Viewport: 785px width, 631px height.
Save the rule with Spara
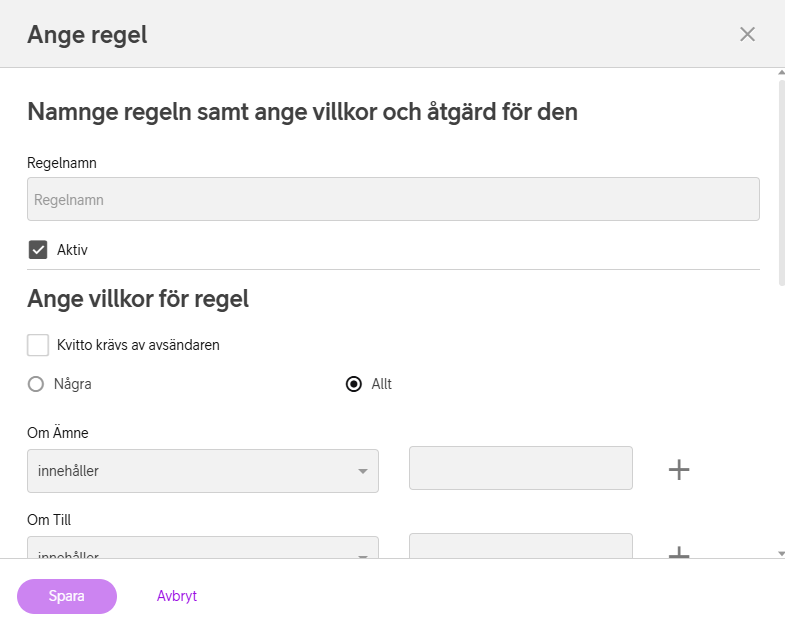pyautogui.click(x=67, y=596)
